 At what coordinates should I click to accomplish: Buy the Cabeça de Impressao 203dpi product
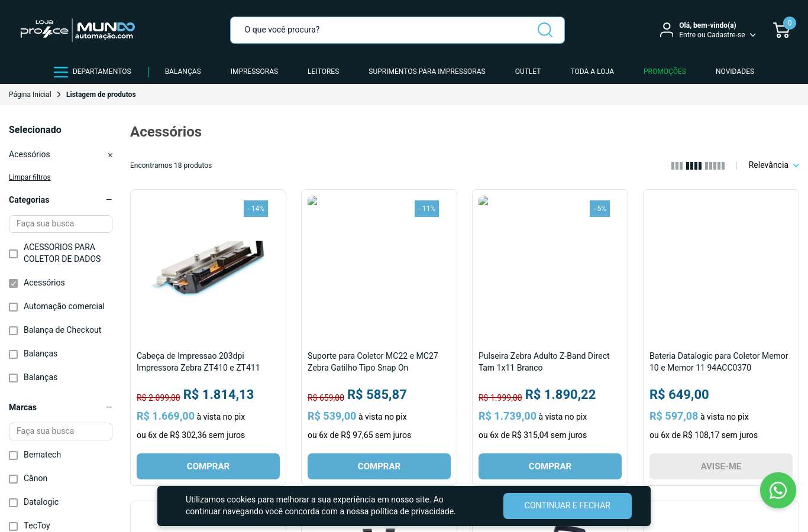click(x=208, y=466)
